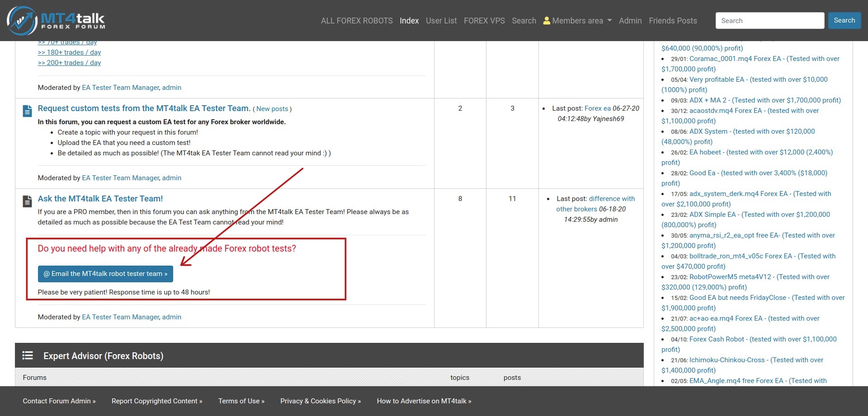This screenshot has height=416, width=868.
Task: Open Terms of Use footer link
Action: tap(241, 401)
